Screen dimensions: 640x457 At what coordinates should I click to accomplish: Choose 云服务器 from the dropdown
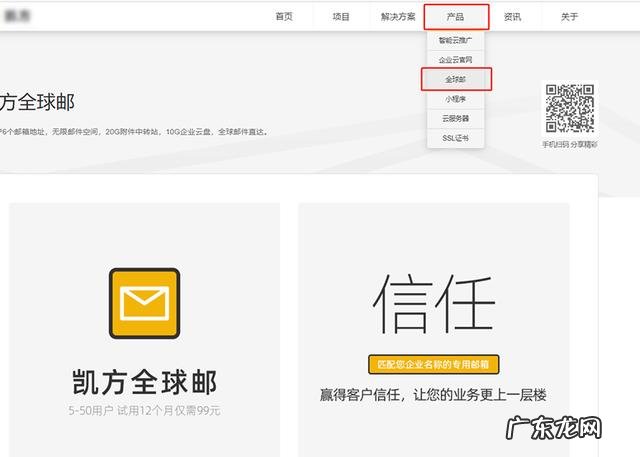[456, 119]
